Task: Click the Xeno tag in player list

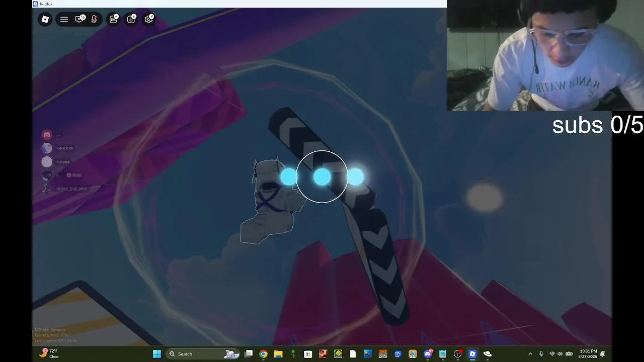Action: pos(74,175)
